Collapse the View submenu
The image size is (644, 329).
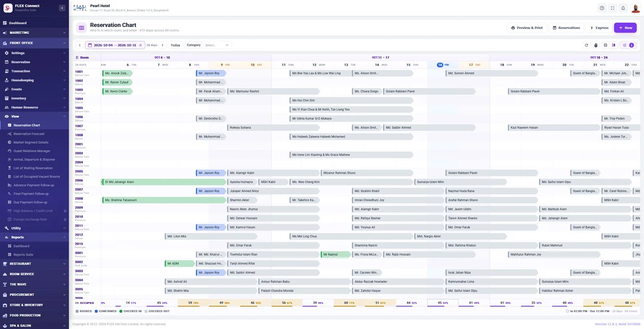[x=34, y=116]
